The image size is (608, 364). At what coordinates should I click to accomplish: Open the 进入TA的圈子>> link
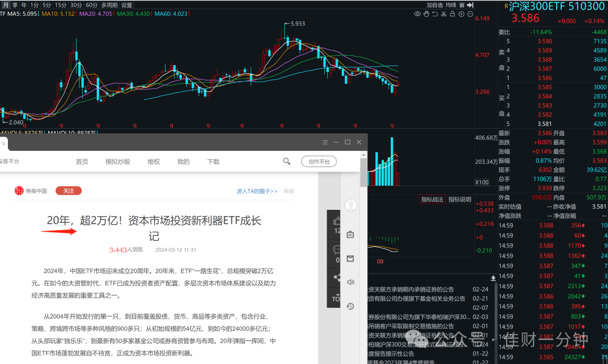coord(257,191)
